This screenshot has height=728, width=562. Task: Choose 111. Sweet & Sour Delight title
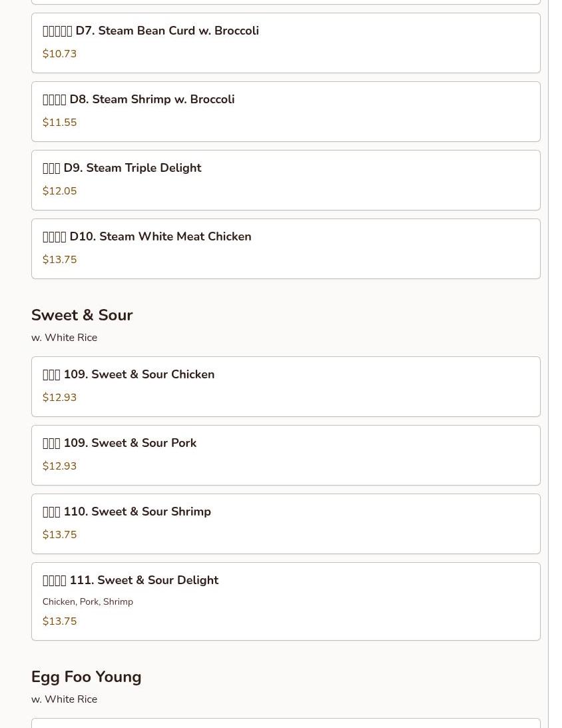coord(131,580)
